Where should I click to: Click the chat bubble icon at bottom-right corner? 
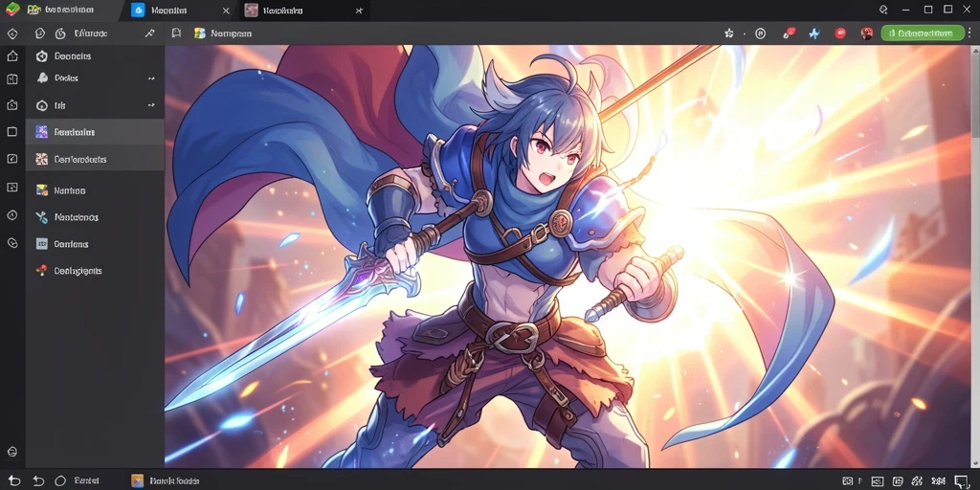click(x=962, y=480)
